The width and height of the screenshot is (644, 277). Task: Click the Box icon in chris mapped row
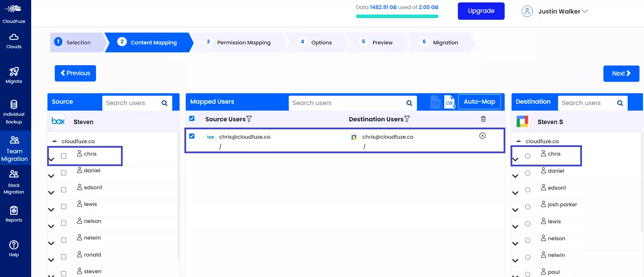[211, 137]
